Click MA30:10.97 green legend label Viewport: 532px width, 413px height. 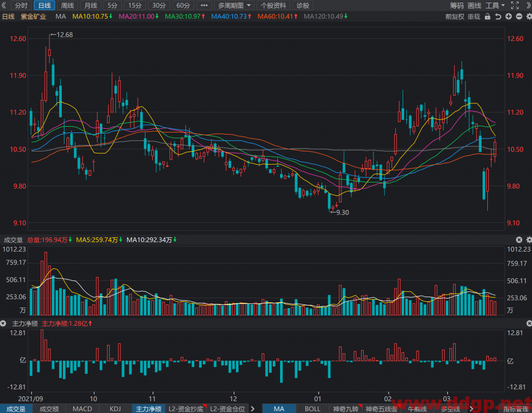click(185, 16)
